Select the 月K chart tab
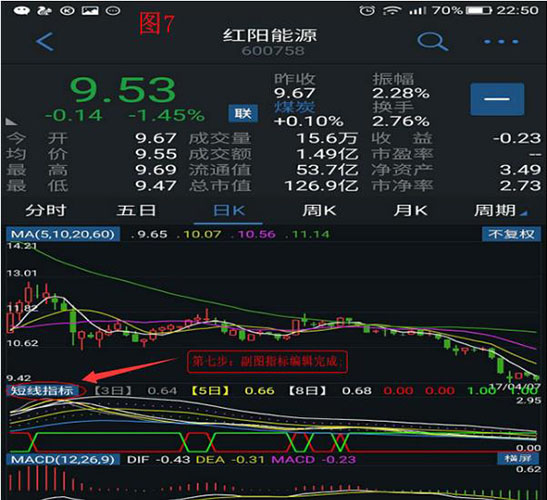 point(411,210)
